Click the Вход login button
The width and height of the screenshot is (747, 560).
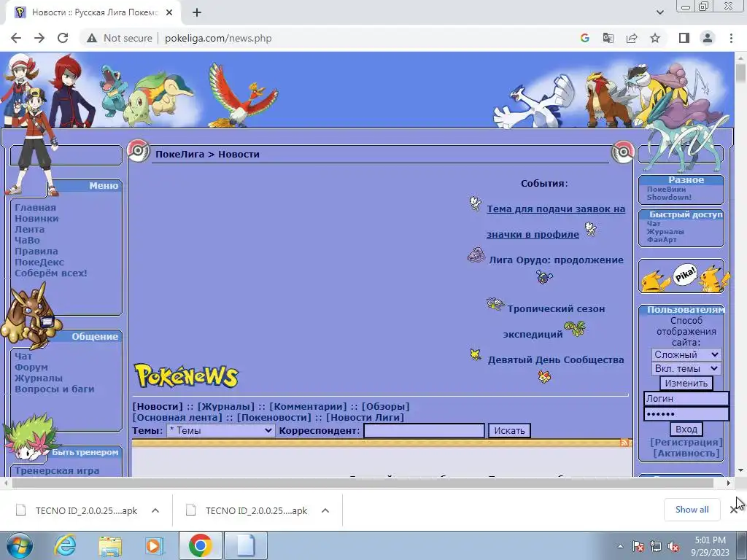(x=686, y=429)
